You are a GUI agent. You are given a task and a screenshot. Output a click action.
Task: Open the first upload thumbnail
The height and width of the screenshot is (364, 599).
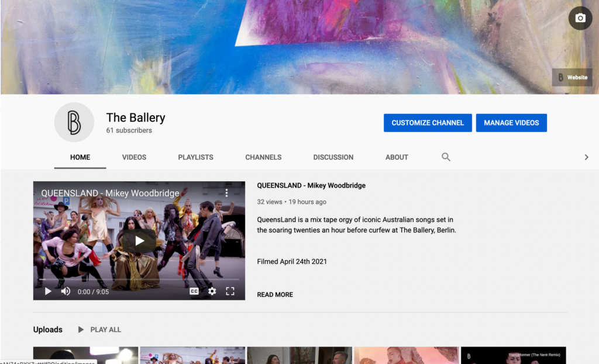point(85,355)
